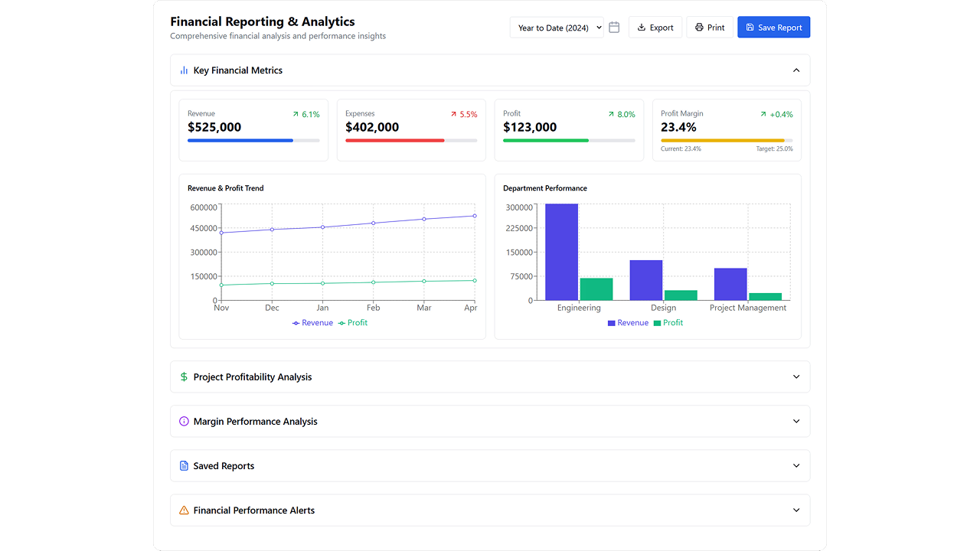
Task: Open the Financial Performance Alerts panel
Action: pos(796,510)
